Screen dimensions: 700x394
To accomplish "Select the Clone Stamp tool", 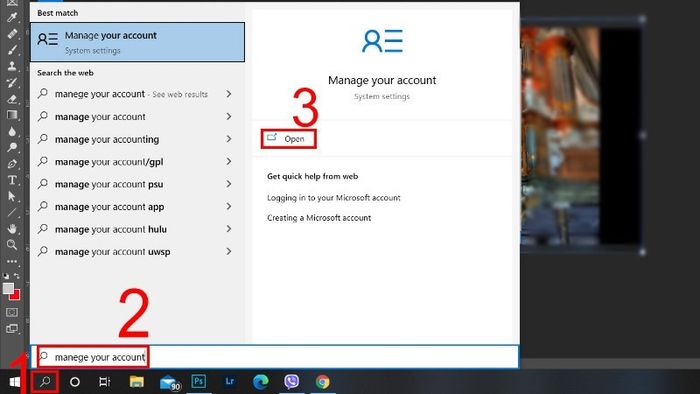I will (x=12, y=66).
